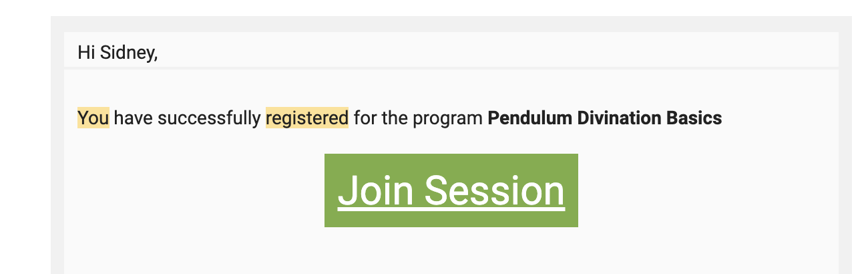Select the highlighted word "You"

coord(93,118)
